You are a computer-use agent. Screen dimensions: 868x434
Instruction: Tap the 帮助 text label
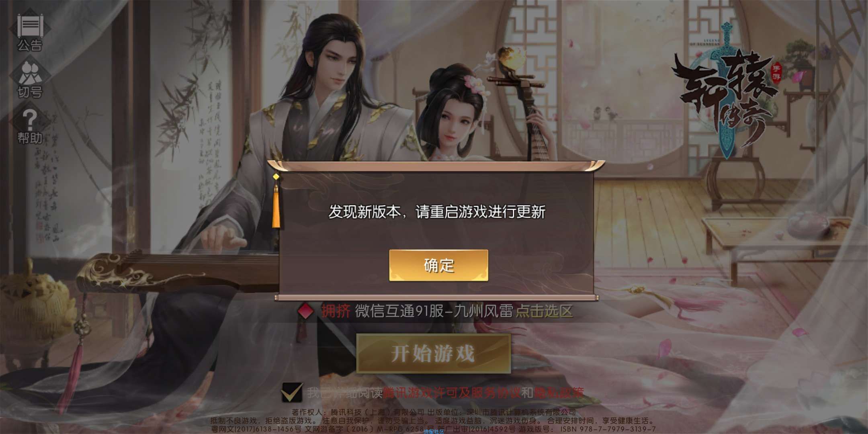[x=29, y=138]
